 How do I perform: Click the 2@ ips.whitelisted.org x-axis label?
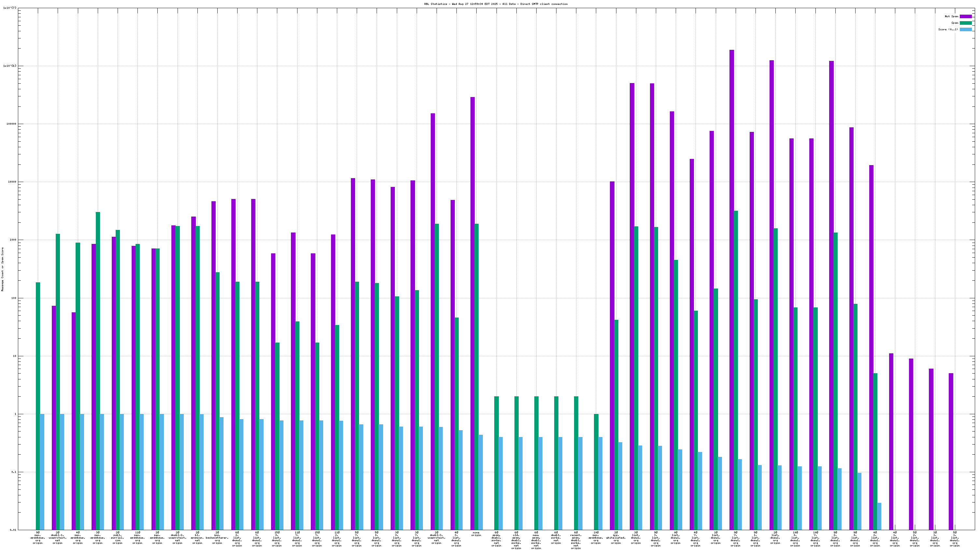tap(615, 537)
